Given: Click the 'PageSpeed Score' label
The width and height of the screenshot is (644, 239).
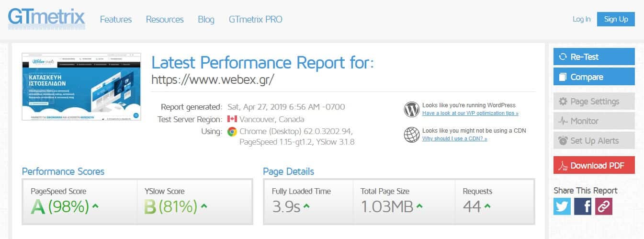Looking at the screenshot, I should click(58, 191).
